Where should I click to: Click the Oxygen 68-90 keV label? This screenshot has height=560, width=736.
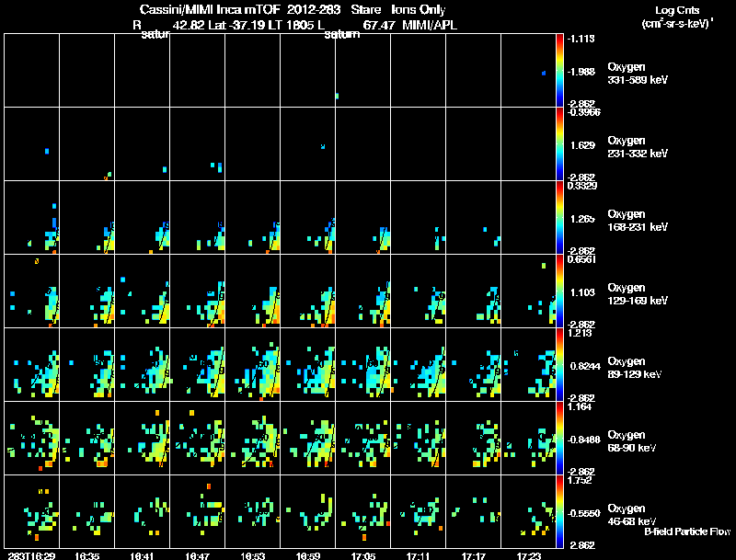coord(632,441)
